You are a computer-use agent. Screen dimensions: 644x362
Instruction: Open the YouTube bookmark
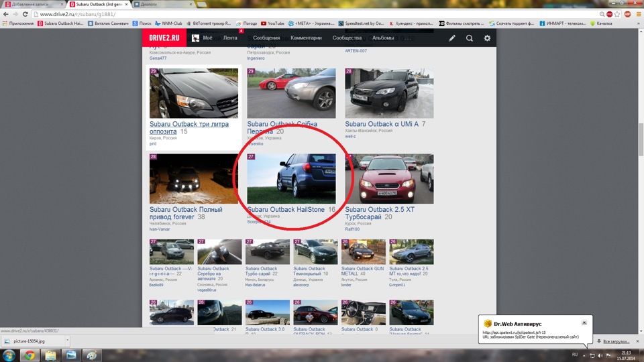[272, 23]
